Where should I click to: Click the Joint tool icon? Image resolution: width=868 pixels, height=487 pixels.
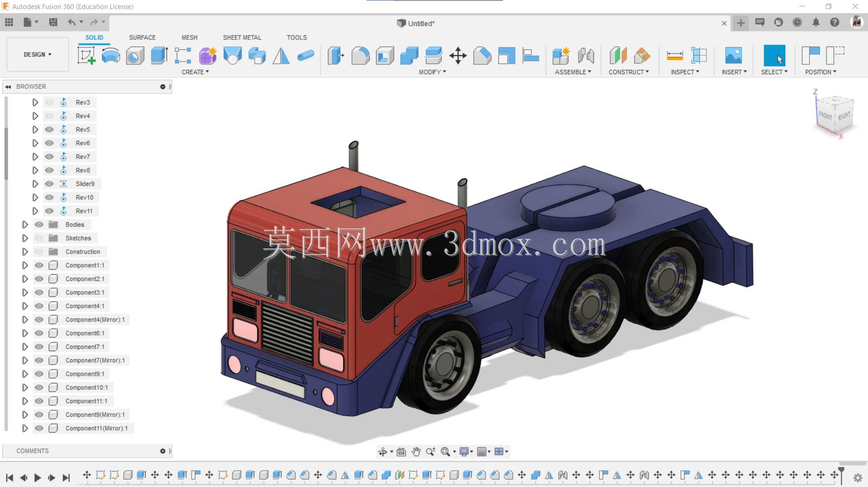point(586,56)
